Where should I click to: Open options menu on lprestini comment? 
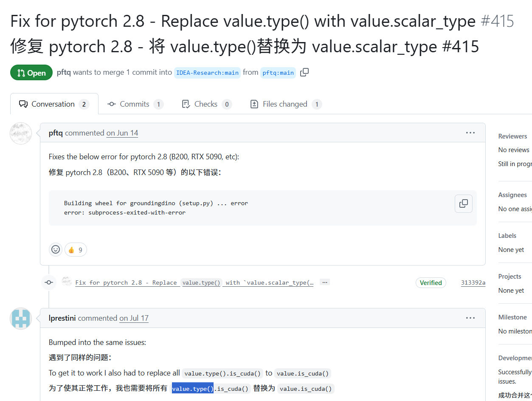(470, 318)
